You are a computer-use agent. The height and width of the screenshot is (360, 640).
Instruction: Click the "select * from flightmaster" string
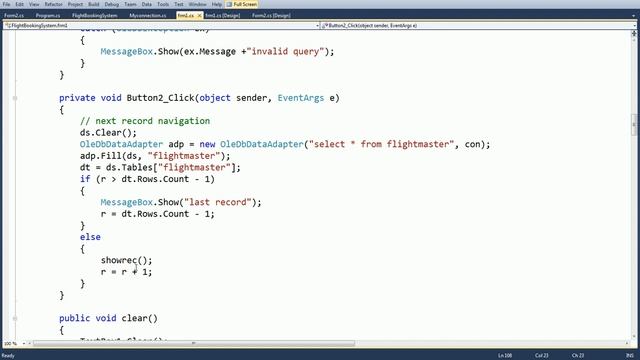click(381, 144)
